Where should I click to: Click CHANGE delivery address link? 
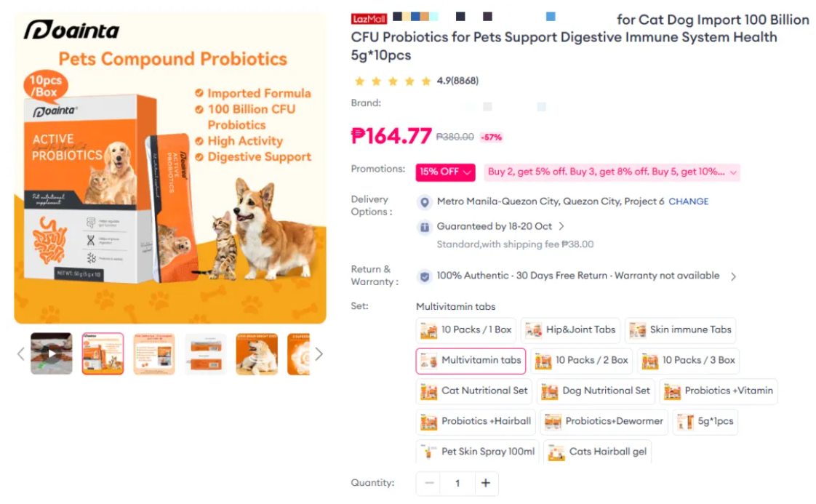[689, 201]
